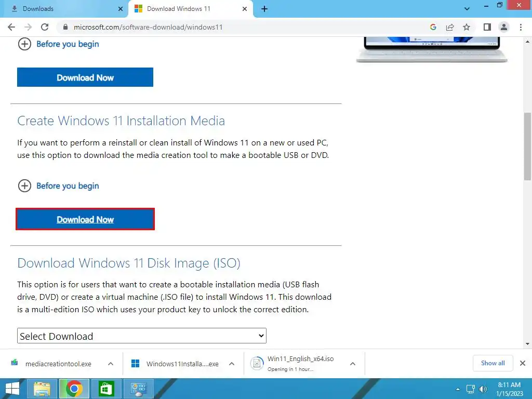Click the scrollbar up arrow

527,42
